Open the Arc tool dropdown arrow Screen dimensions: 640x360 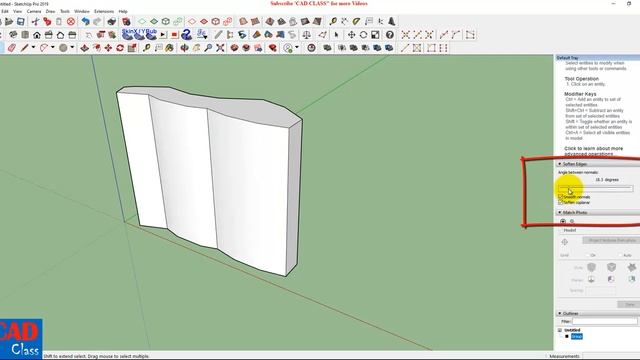coord(52,48)
